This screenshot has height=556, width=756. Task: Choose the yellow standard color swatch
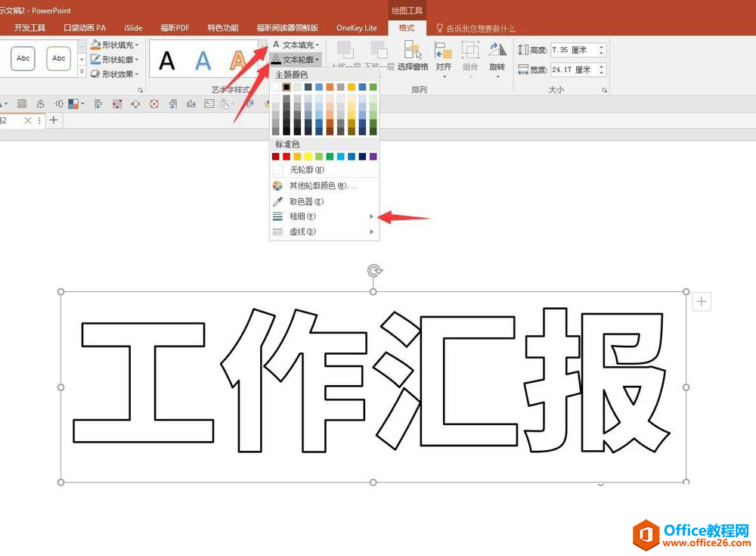click(x=308, y=157)
